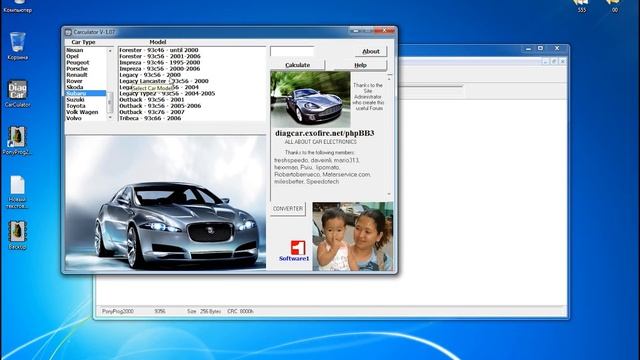The width and height of the screenshot is (640, 360).
Task: Click the Car Type list scroll up arrow
Action: pyautogui.click(x=110, y=51)
